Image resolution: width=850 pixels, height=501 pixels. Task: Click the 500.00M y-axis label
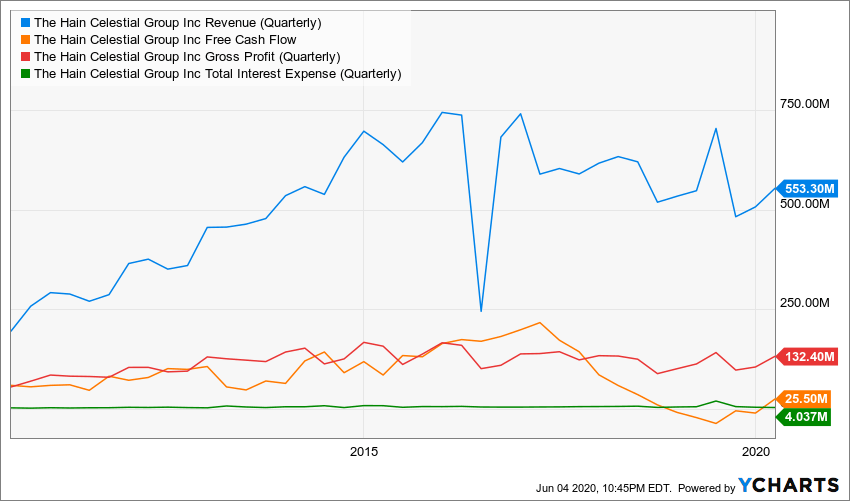point(804,204)
